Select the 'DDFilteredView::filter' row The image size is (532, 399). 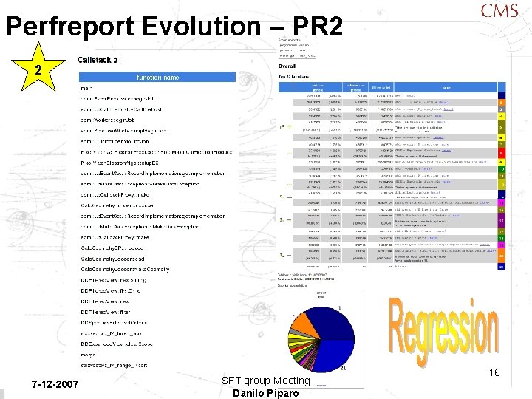coord(157,312)
